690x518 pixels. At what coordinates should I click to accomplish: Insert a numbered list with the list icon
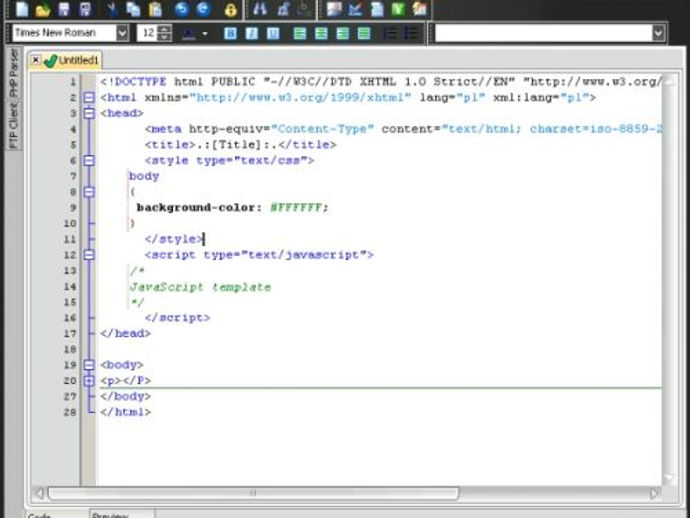(390, 33)
